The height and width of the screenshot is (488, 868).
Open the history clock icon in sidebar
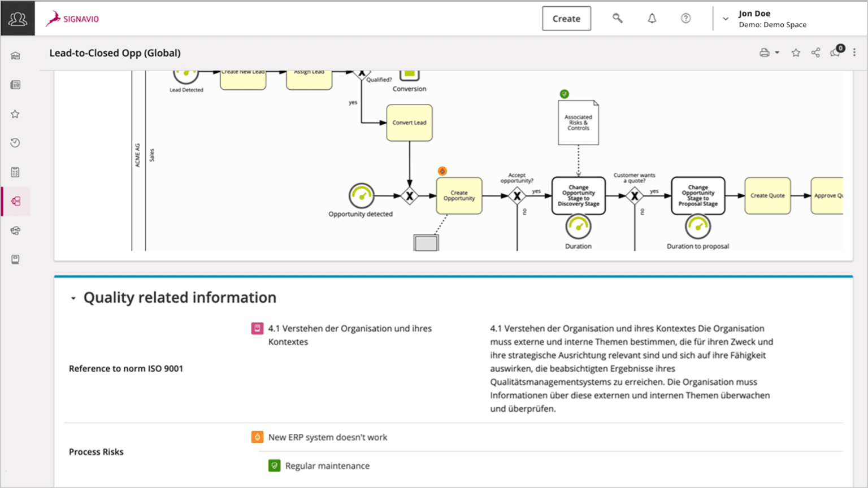15,142
